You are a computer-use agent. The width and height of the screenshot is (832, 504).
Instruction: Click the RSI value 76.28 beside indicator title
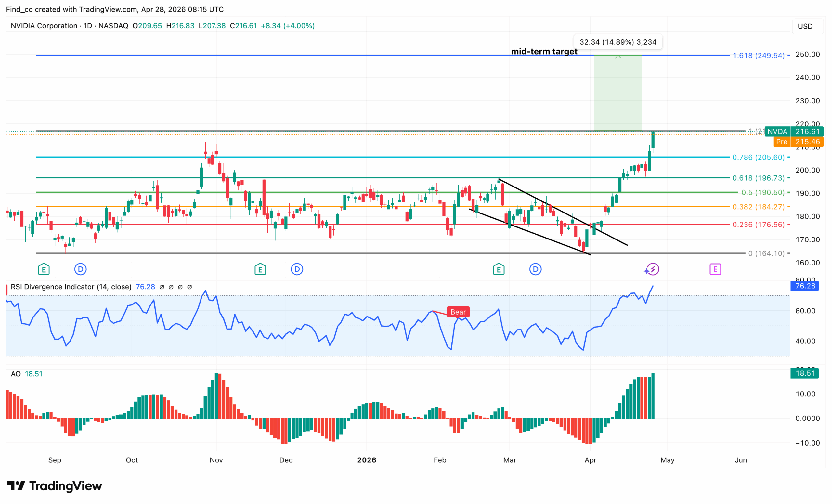click(145, 287)
